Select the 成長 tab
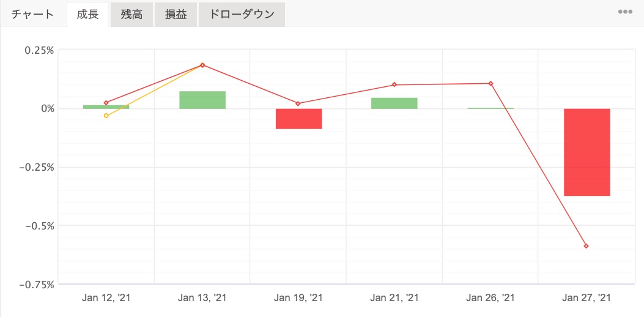 click(88, 15)
